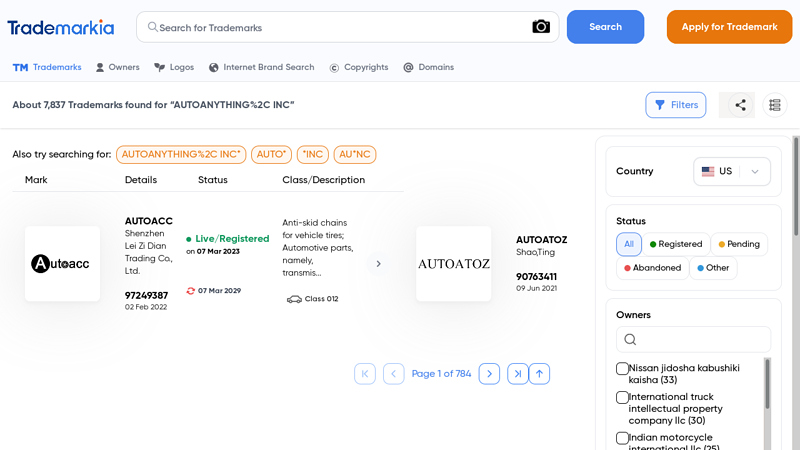Open the Filters button
Image resolution: width=800 pixels, height=450 pixels.
(x=676, y=105)
